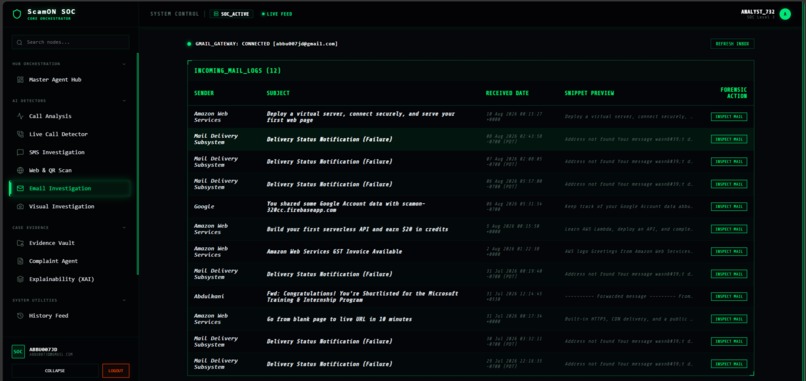Open the Complaint Agent page

(70, 261)
